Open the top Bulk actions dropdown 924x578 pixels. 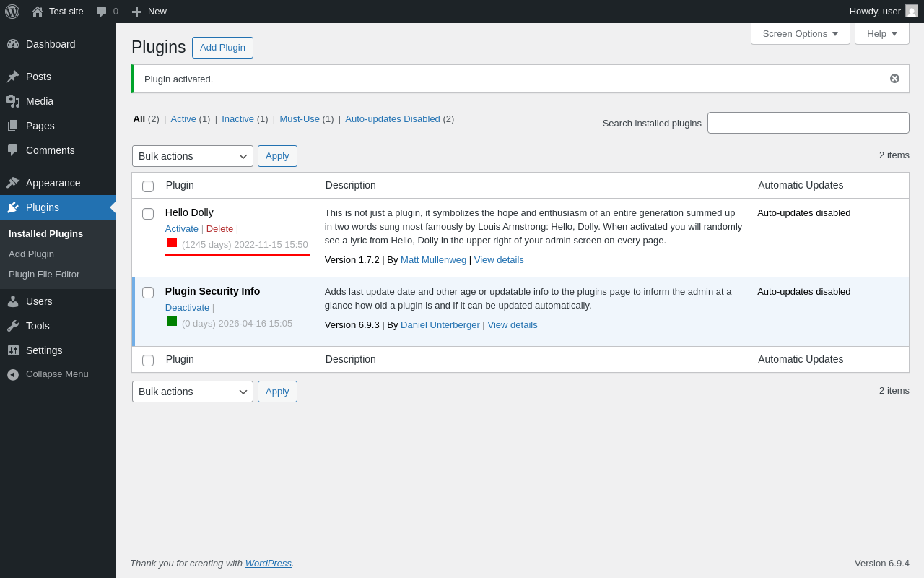(x=193, y=156)
